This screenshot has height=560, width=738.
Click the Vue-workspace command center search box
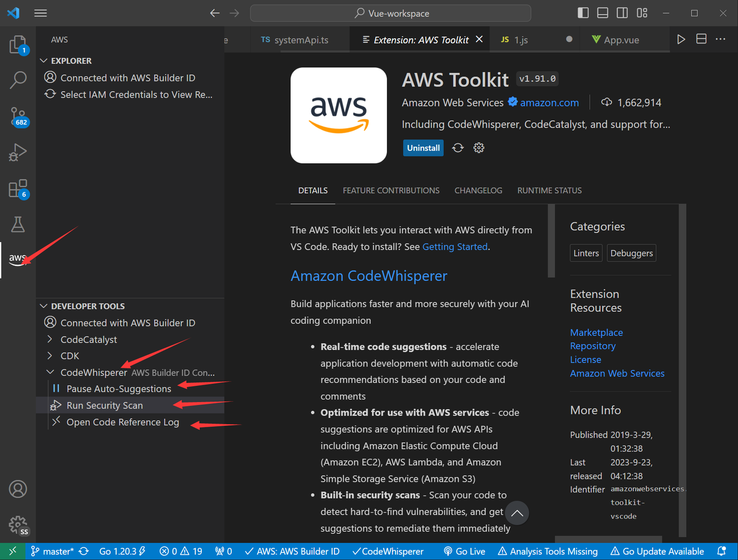pos(391,13)
